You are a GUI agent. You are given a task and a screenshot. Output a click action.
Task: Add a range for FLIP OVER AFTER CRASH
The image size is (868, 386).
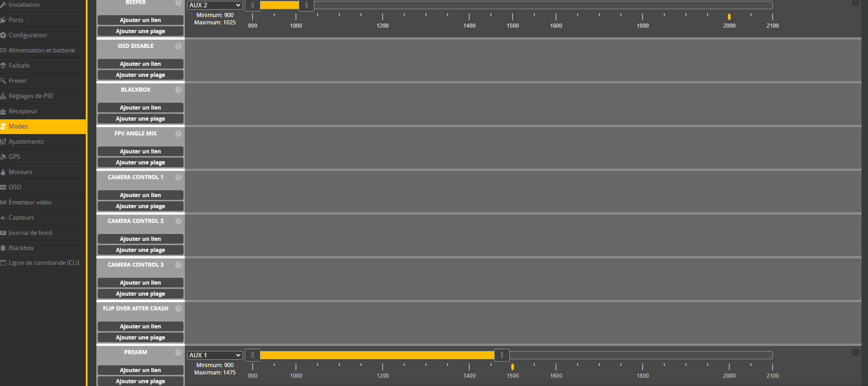(140, 338)
